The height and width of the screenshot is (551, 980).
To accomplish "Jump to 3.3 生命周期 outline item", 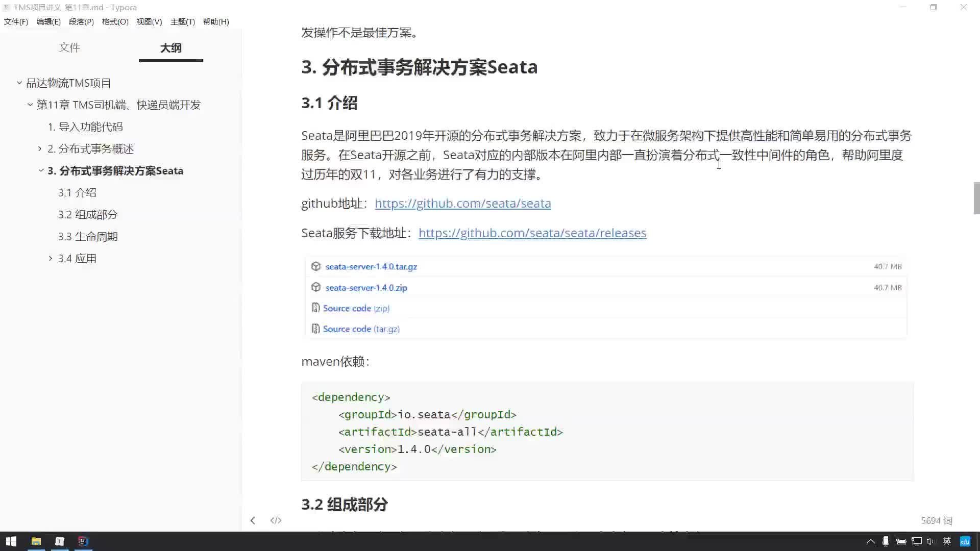I will pyautogui.click(x=88, y=236).
